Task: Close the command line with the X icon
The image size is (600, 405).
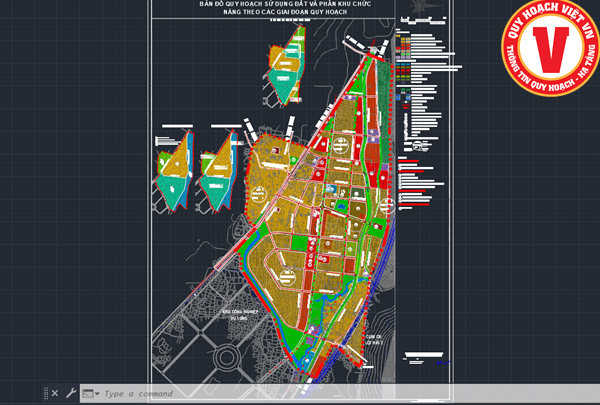Action: tap(55, 393)
